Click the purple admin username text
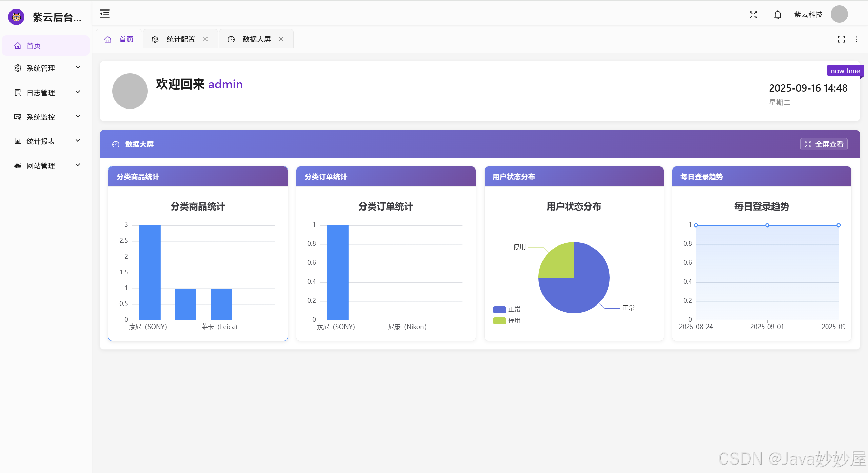 click(x=225, y=84)
